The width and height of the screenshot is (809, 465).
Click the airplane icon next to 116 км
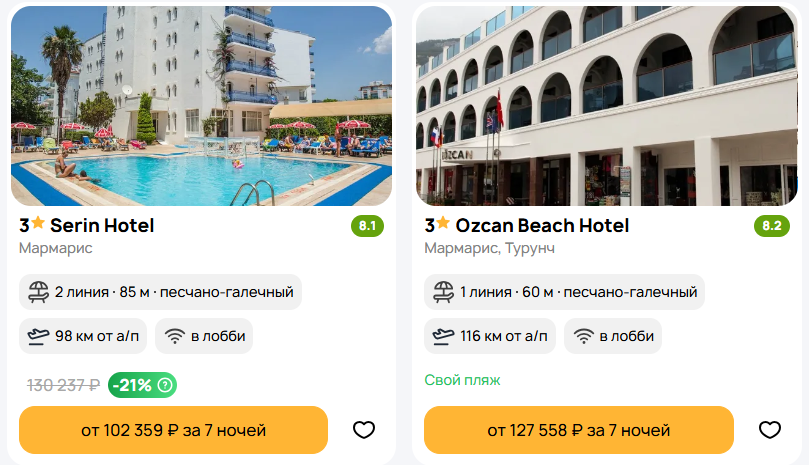point(443,336)
